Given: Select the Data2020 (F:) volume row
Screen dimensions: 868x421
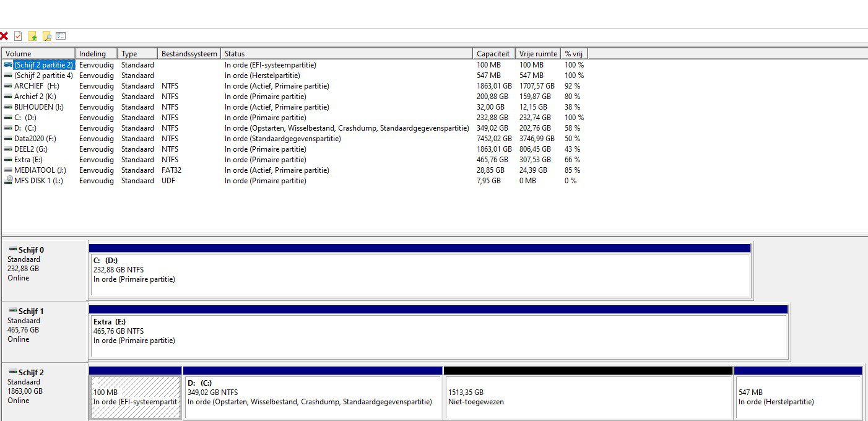Looking at the screenshot, I should [294, 139].
